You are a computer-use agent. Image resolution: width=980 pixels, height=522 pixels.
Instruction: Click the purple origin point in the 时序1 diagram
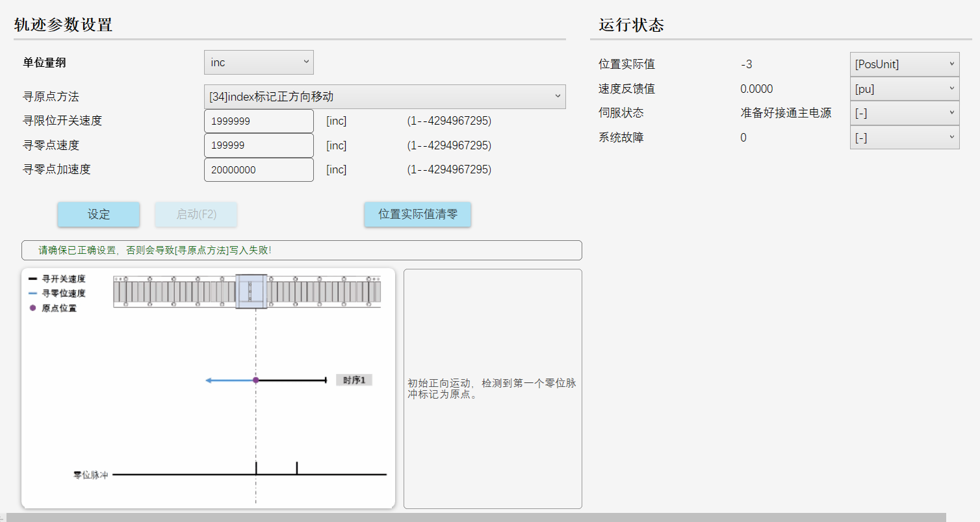pyautogui.click(x=255, y=380)
